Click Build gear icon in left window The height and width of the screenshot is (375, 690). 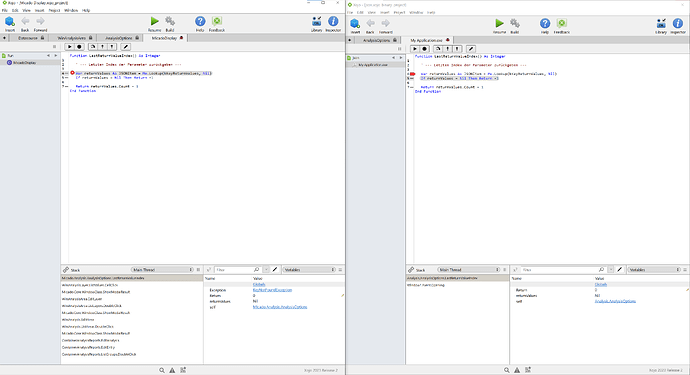170,21
